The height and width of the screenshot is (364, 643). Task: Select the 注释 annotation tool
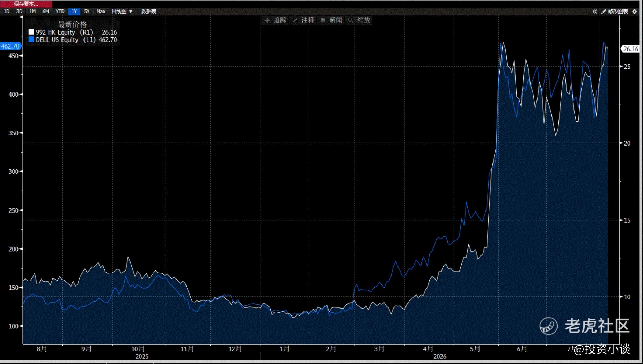(304, 20)
